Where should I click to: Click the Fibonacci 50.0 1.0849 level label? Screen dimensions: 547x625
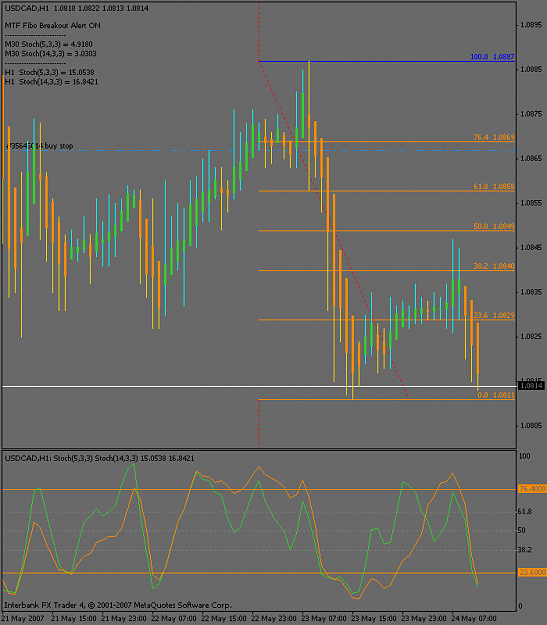coord(494,226)
